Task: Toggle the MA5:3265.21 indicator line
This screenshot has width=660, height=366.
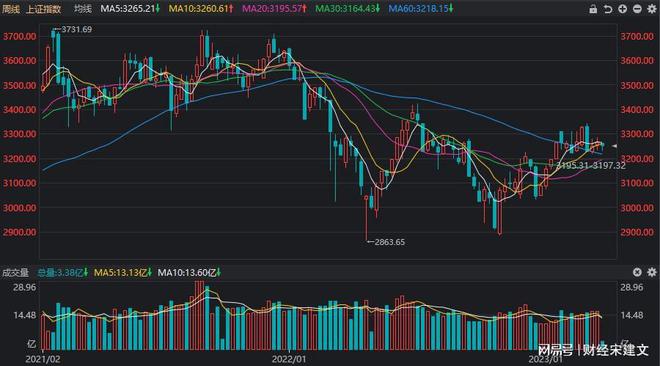Action: coord(130,8)
